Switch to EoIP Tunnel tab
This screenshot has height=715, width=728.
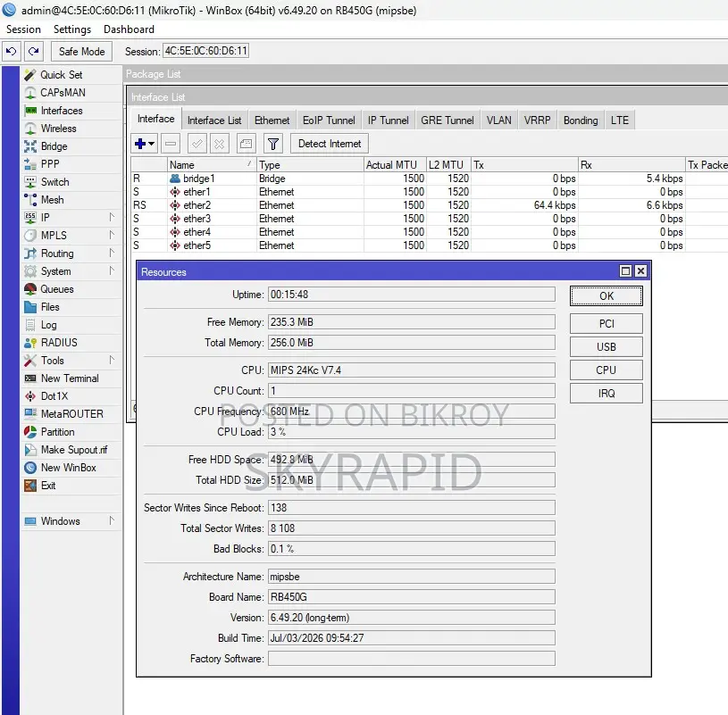[x=329, y=121]
